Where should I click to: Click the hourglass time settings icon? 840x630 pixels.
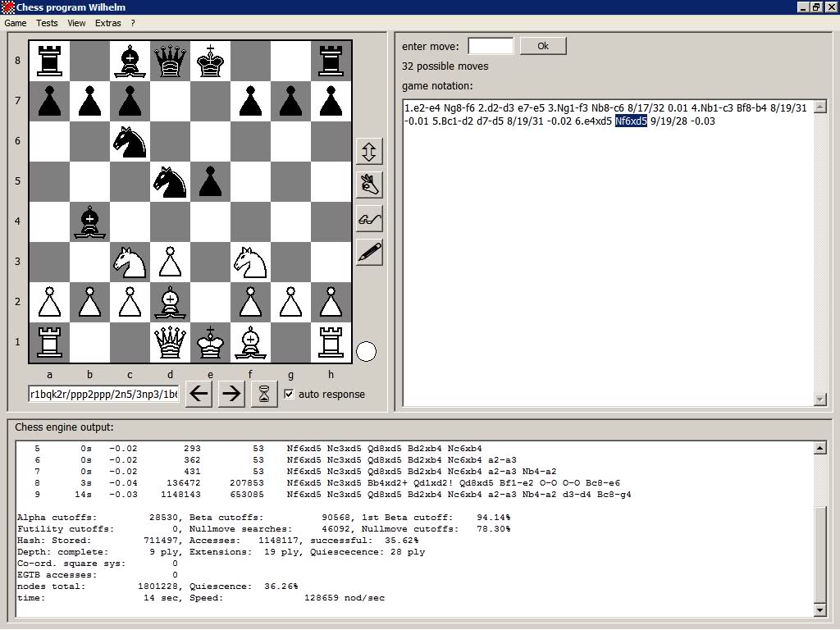(264, 394)
